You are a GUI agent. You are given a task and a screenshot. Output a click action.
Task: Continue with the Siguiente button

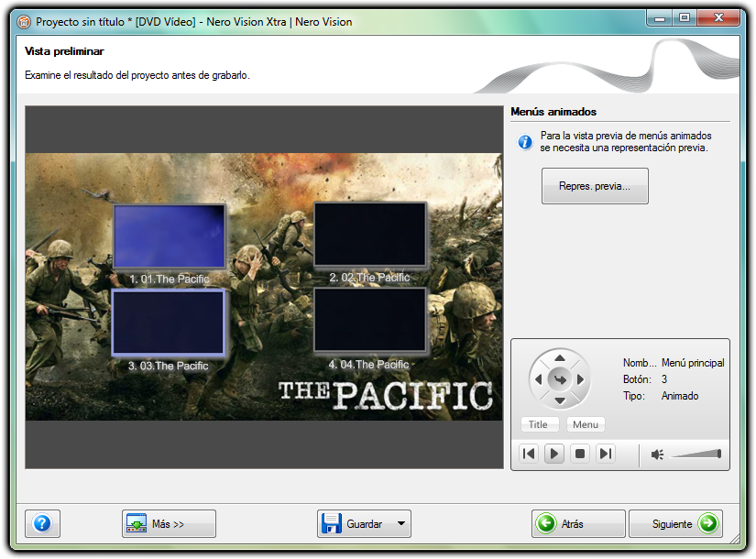pos(675,523)
